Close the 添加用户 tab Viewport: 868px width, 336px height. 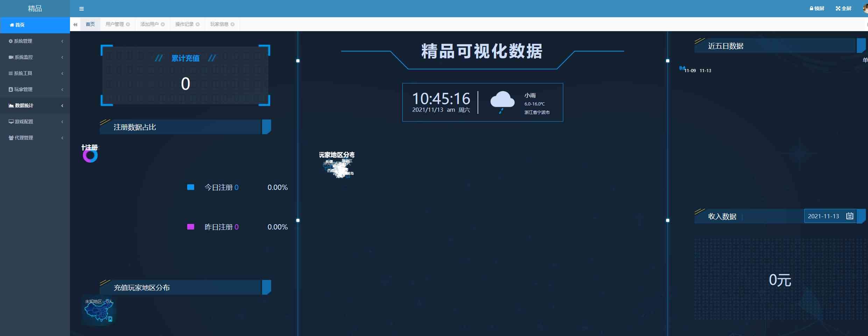click(163, 25)
